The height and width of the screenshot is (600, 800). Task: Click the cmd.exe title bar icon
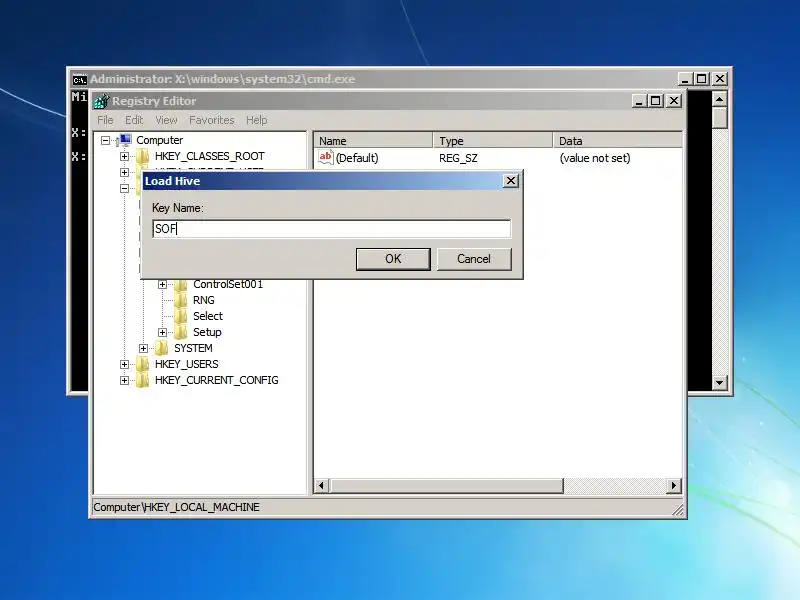[x=79, y=80]
